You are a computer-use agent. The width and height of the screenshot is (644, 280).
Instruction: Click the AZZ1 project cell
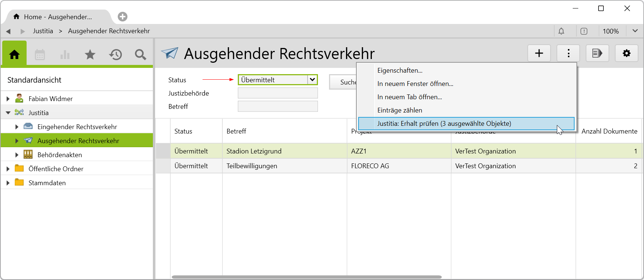coord(399,151)
